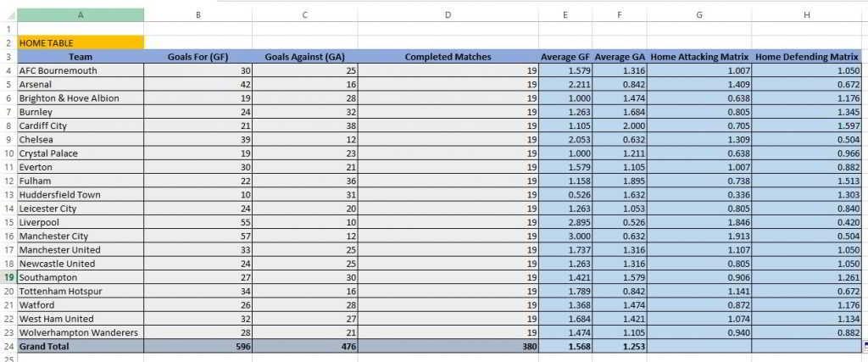This screenshot has height=362, width=868.
Task: Select the Wolverhampton Wanderers cell
Action: click(81, 332)
